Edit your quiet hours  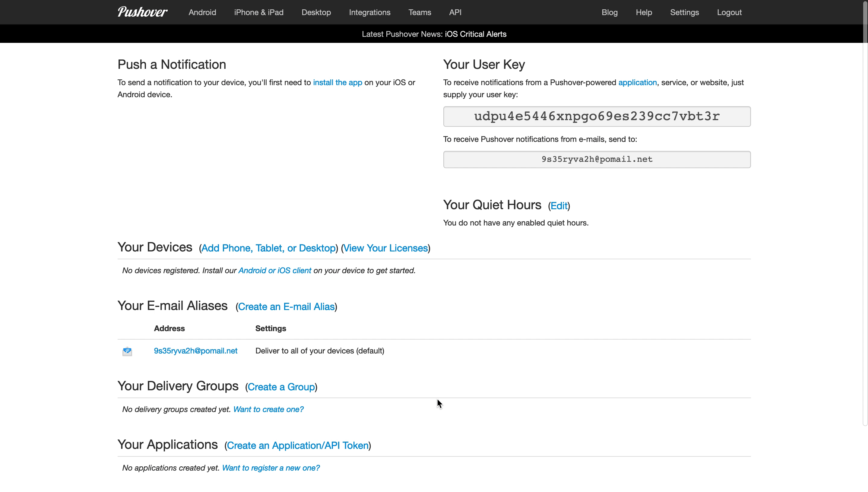click(x=559, y=206)
